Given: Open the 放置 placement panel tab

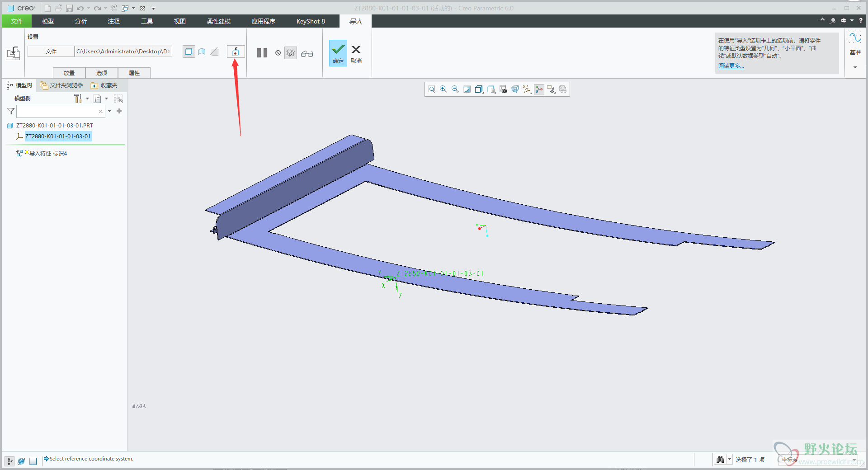Looking at the screenshot, I should (x=69, y=73).
